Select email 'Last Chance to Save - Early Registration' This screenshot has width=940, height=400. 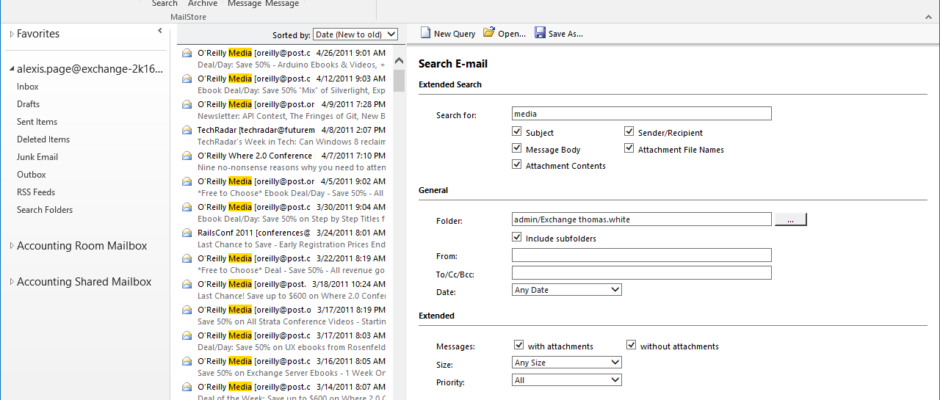point(291,239)
